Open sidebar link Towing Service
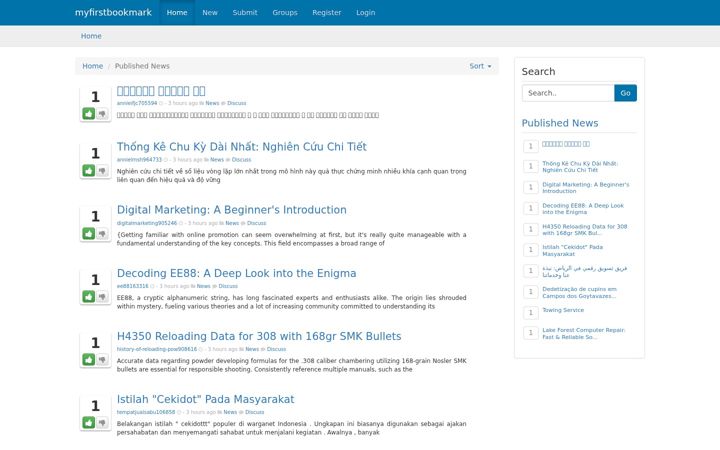 563,310
